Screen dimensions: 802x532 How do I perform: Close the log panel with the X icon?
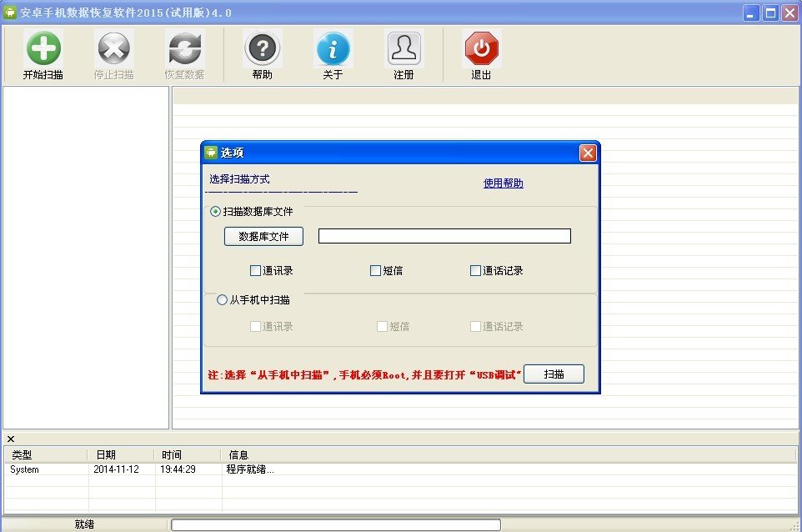(11, 439)
